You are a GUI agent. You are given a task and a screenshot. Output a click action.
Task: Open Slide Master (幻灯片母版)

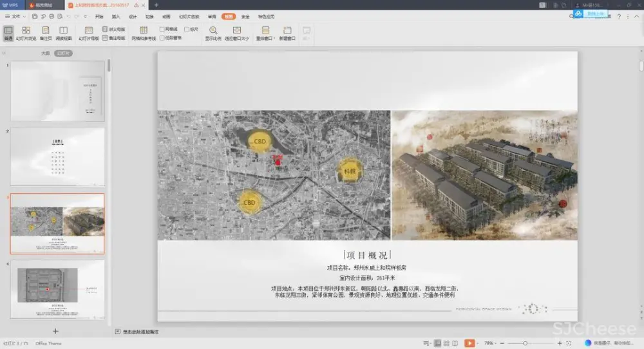tap(89, 33)
